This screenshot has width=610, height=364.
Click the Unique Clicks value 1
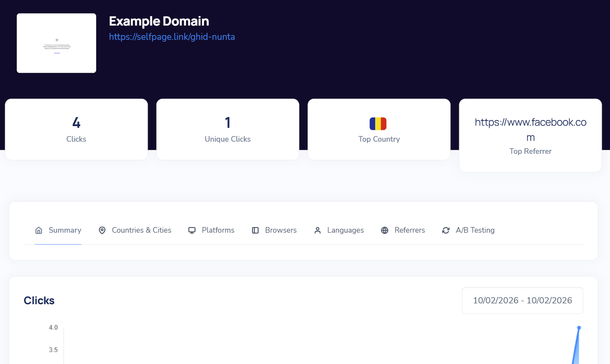point(228,123)
